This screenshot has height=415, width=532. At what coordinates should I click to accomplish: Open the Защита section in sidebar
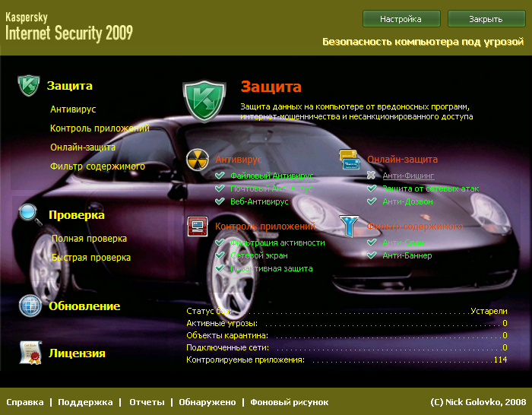70,86
